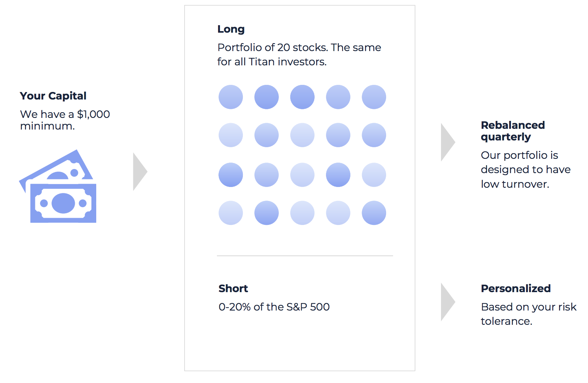Click the gray arrow beside the money icon
Screen dimensions: 588x383
coord(139,172)
